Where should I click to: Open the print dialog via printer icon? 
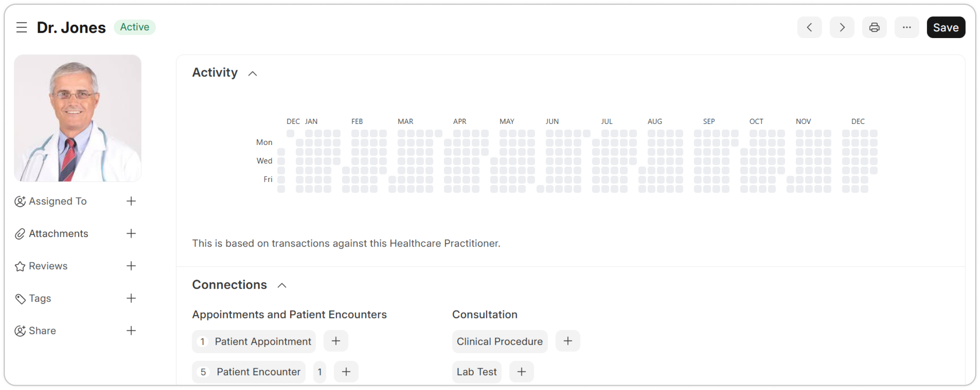coord(874,27)
